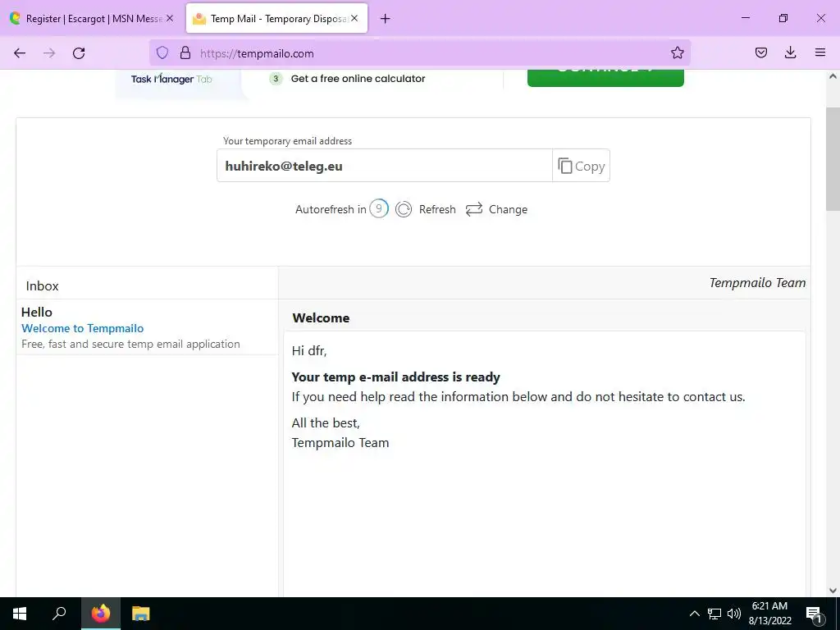Click the green ad continue button
Image resolution: width=840 pixels, height=630 pixels.
[x=605, y=78]
